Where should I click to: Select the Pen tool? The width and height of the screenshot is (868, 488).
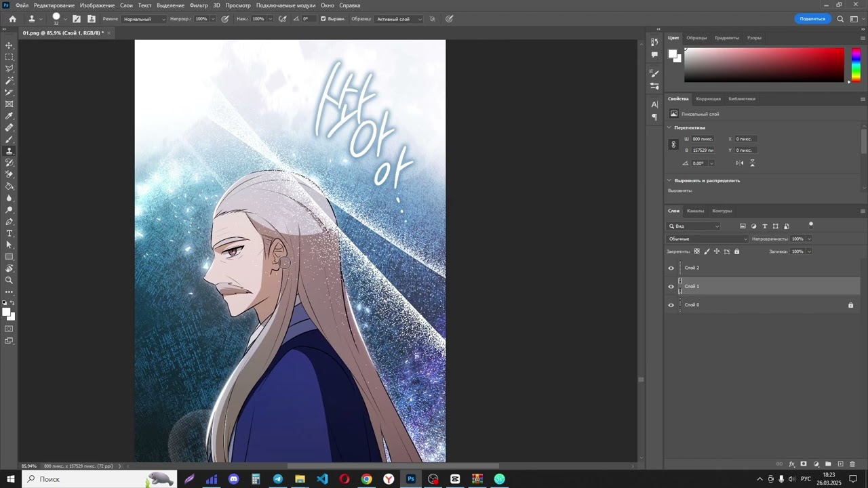click(x=9, y=222)
